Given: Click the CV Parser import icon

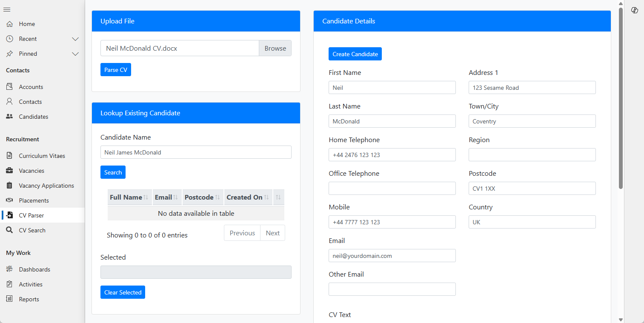Looking at the screenshot, I should tap(9, 215).
